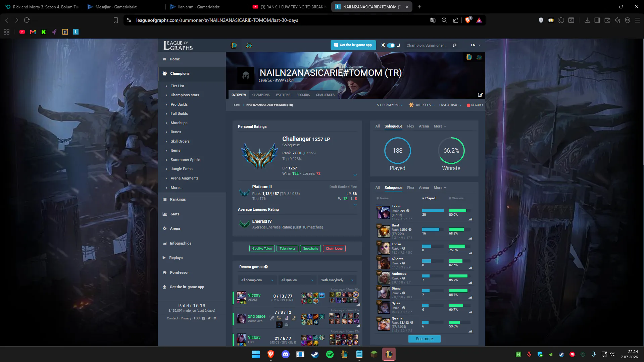Click the edit banner pencil icon
Screen dimensions: 644x362
click(480, 95)
